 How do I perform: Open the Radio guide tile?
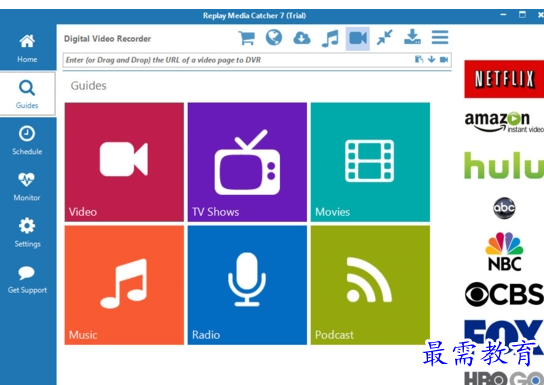point(247,285)
